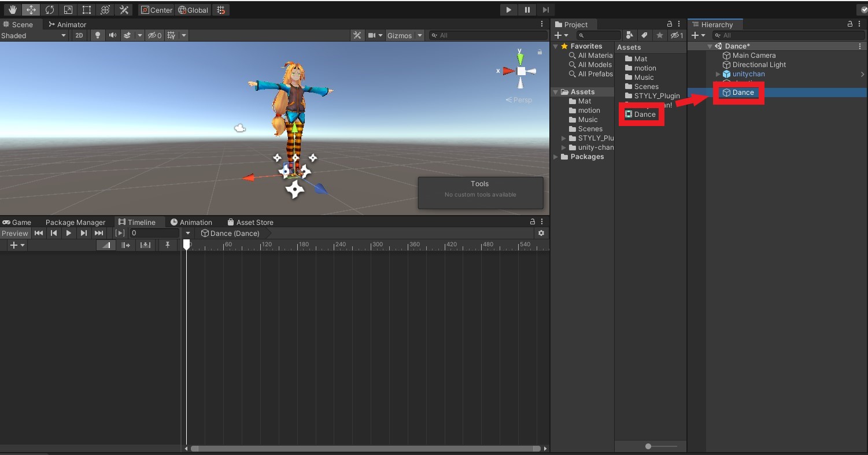Open the grid settings dropdown arrow
Image resolution: width=868 pixels, height=455 pixels.
pyautogui.click(x=183, y=35)
